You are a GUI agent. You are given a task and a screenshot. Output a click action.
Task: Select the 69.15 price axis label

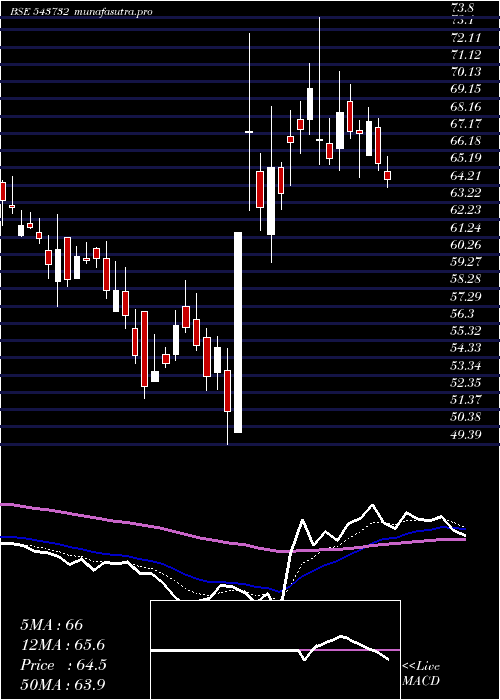466,89
